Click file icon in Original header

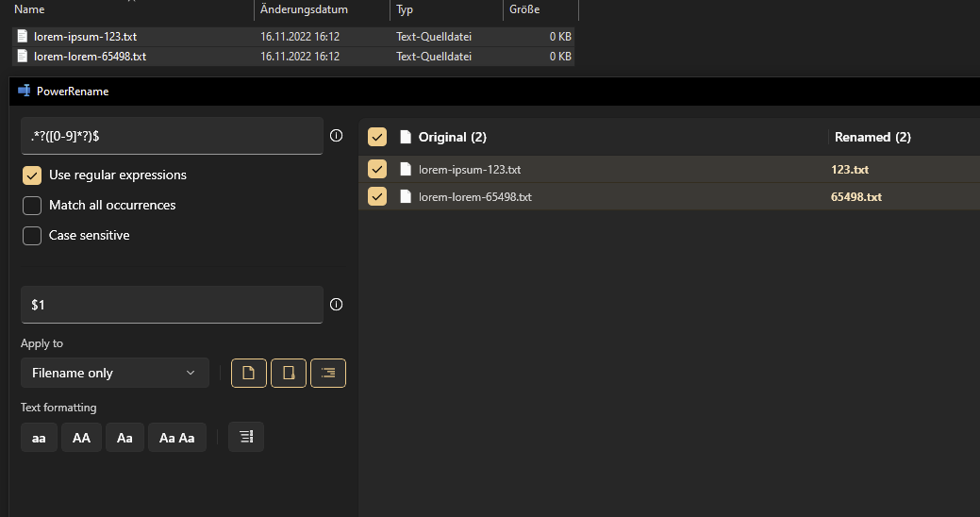pyautogui.click(x=406, y=137)
